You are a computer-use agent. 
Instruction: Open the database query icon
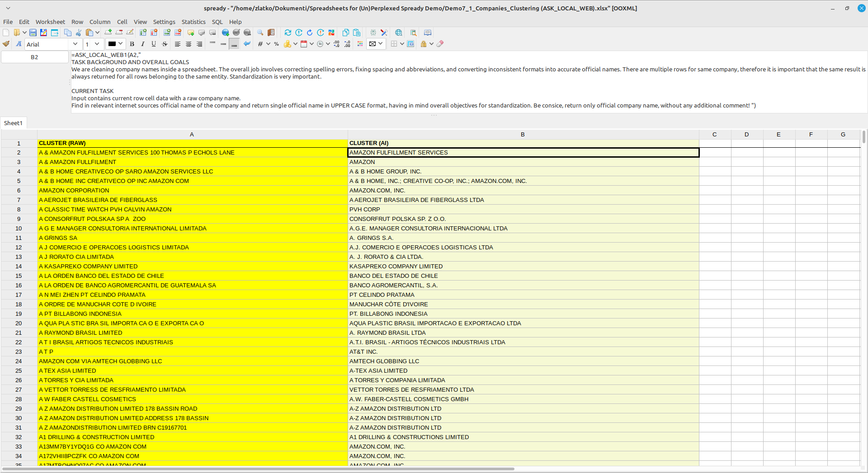413,33
